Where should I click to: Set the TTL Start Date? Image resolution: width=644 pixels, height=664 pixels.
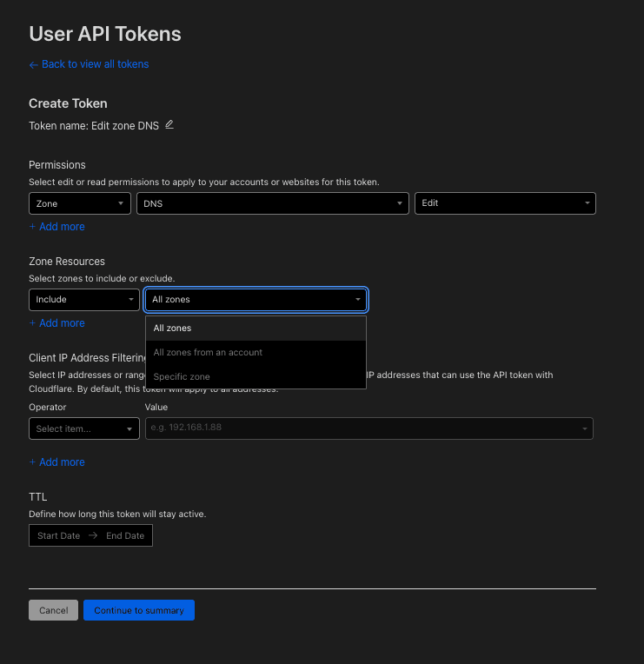coord(58,536)
